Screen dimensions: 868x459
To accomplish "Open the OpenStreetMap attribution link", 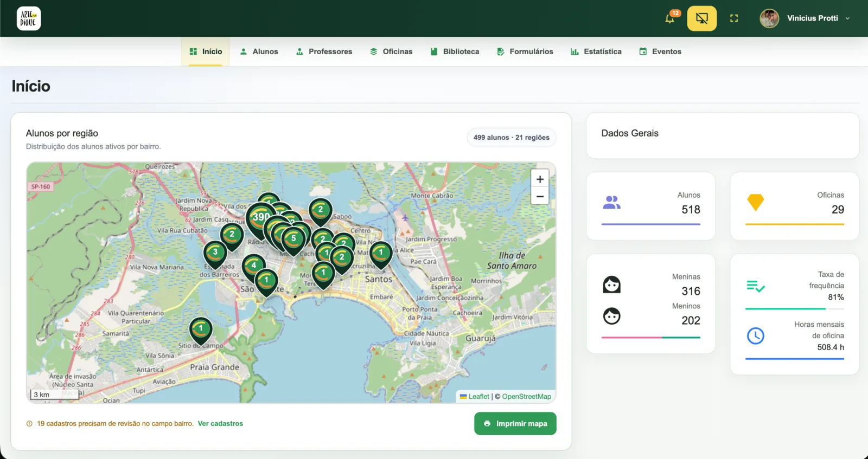I will (526, 397).
